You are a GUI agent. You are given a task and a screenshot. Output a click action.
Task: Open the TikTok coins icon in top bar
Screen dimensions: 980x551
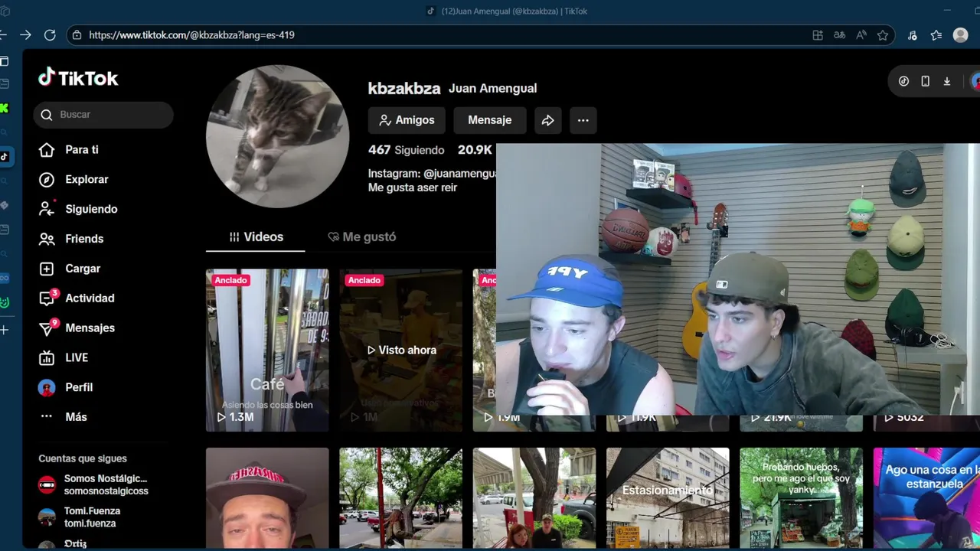(903, 81)
